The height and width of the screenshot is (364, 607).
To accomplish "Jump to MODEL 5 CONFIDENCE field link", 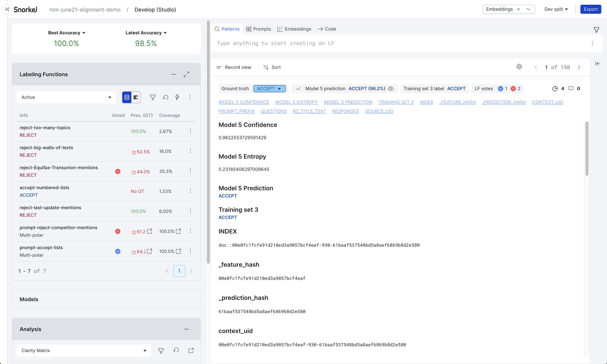I will tap(244, 102).
